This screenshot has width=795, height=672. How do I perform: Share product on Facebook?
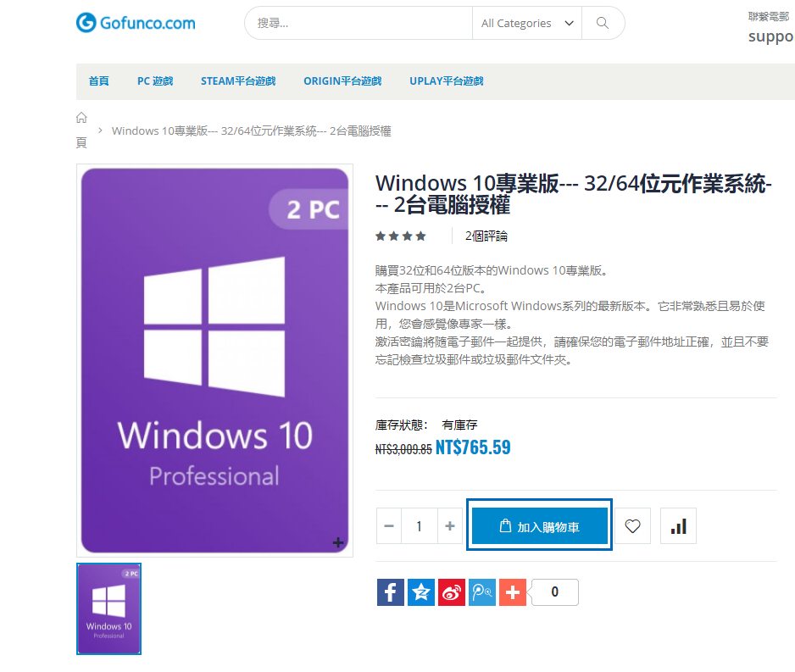tap(391, 592)
